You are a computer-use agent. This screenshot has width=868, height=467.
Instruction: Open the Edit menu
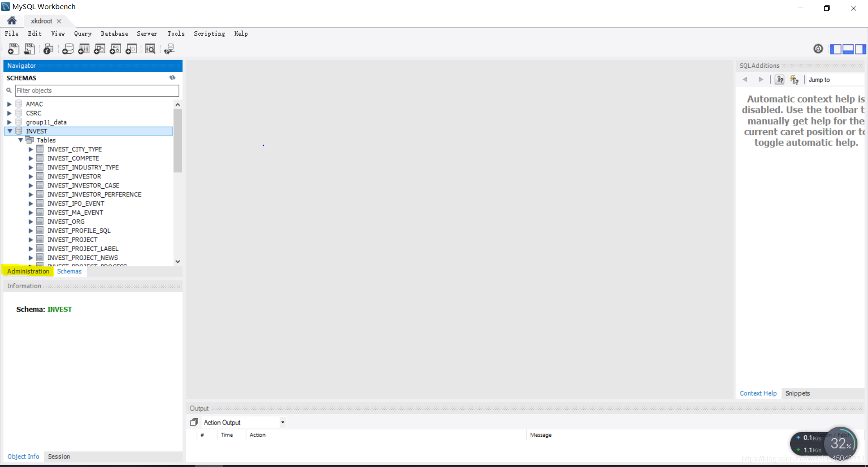(35, 33)
